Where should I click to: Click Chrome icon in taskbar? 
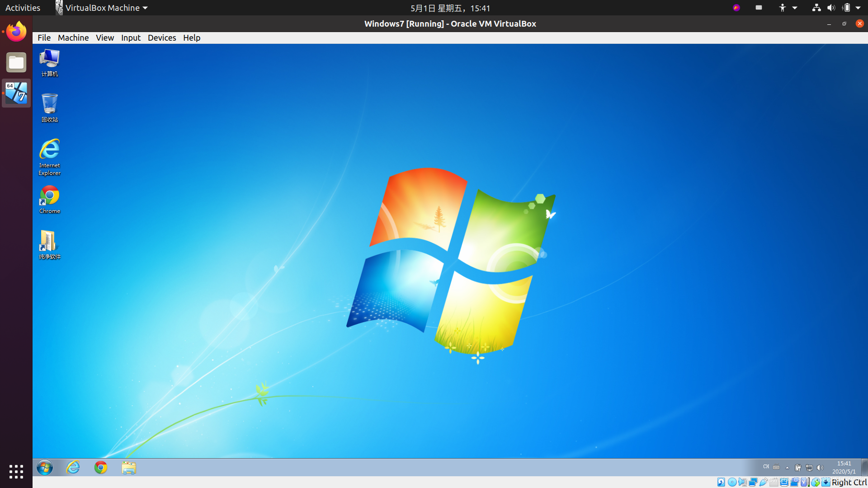point(101,468)
